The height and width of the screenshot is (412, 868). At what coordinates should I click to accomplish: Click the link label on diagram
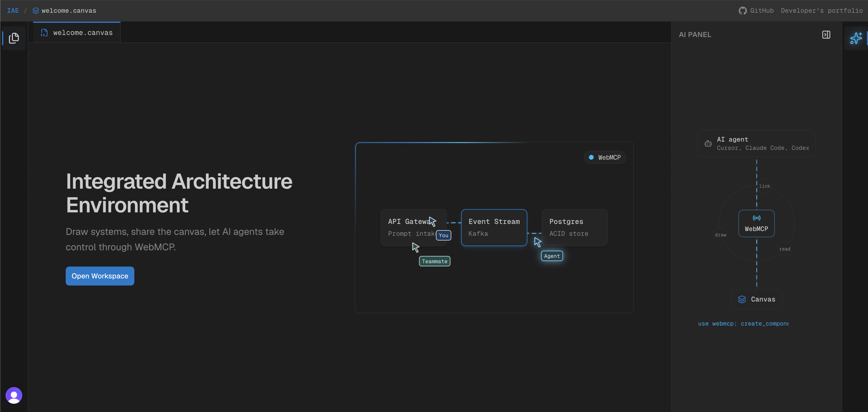click(764, 186)
